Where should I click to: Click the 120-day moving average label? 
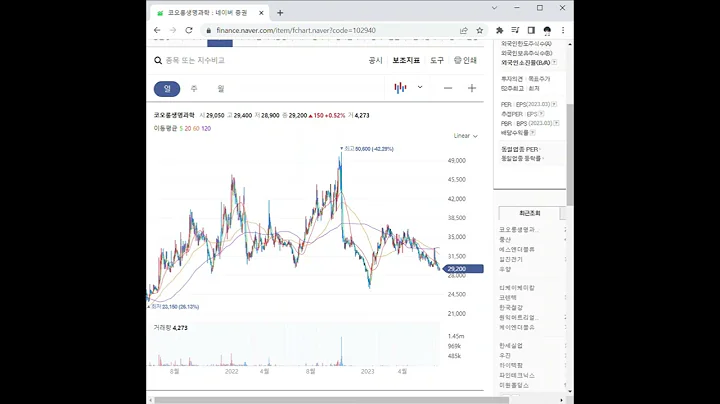coord(206,129)
